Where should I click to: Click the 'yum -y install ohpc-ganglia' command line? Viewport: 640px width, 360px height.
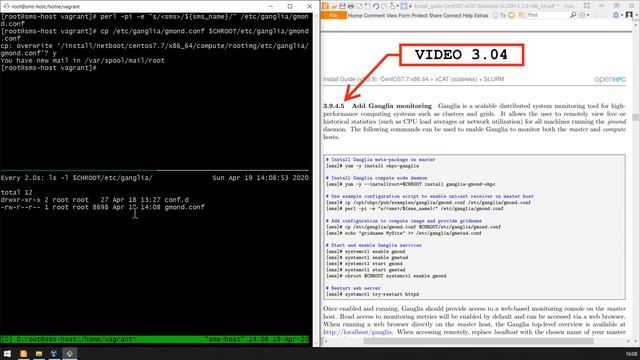(372, 166)
